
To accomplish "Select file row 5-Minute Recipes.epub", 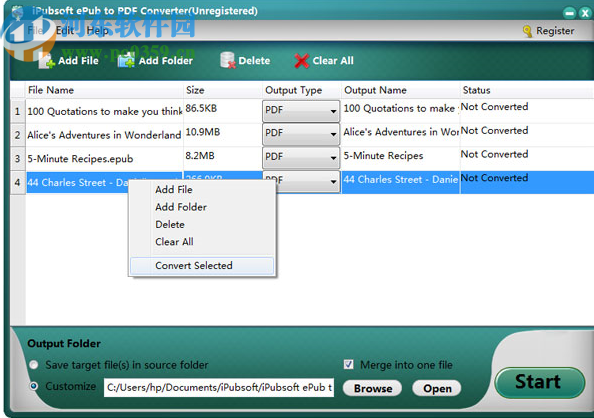I will pos(105,158).
